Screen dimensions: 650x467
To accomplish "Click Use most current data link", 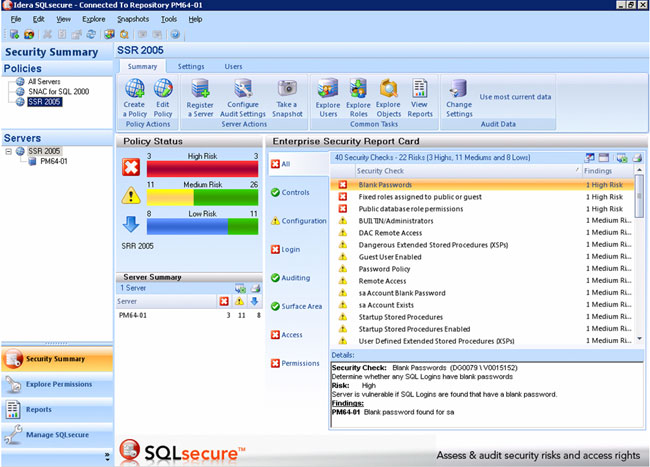I will pyautogui.click(x=515, y=97).
